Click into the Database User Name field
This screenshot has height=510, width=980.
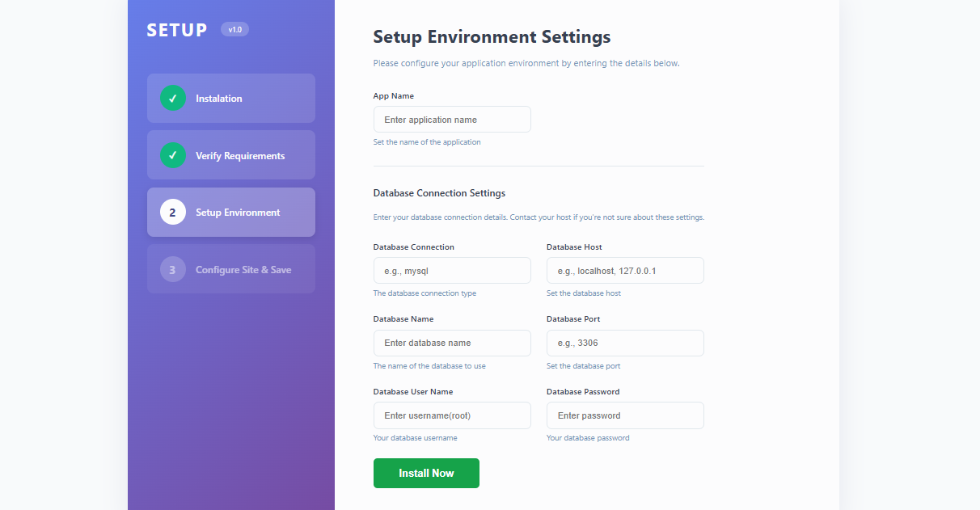[x=451, y=415]
